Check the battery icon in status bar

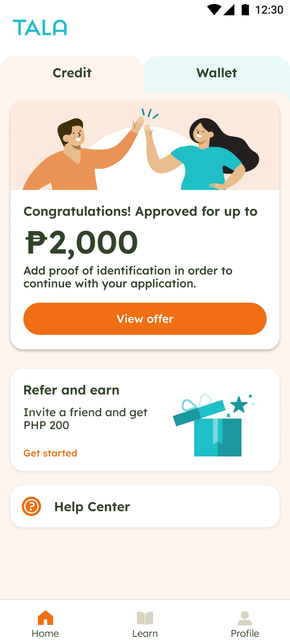[x=245, y=9]
